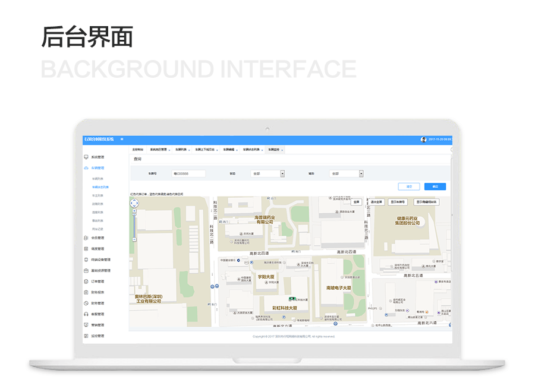Click the hamburger menu icon in header
The width and height of the screenshot is (535, 392).
click(122, 140)
